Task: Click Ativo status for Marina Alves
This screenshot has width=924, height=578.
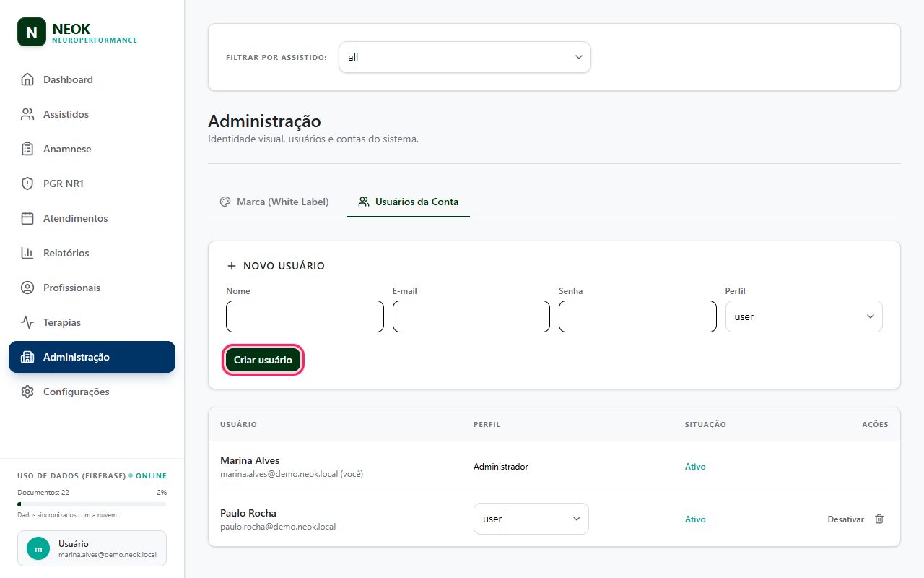Action: [x=695, y=467]
